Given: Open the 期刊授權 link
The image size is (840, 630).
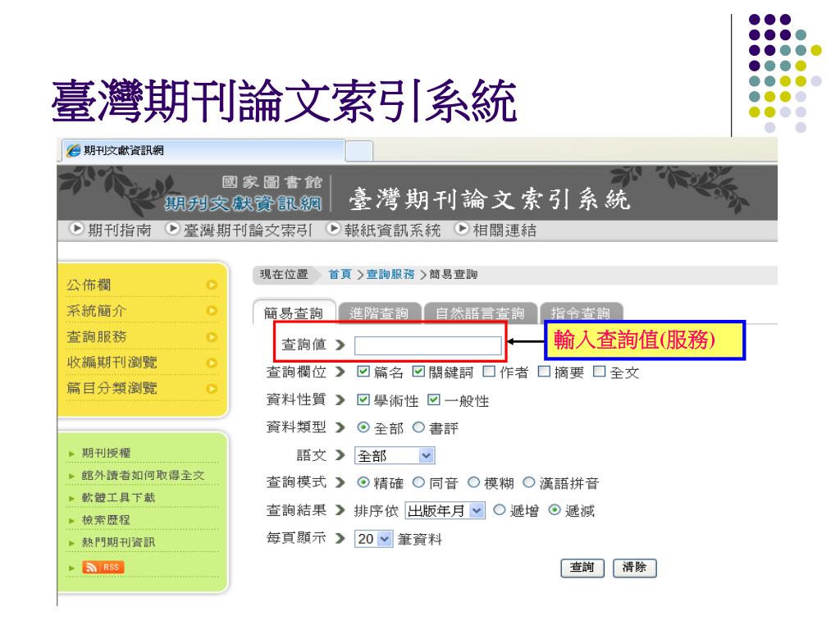Looking at the screenshot, I should 106,453.
